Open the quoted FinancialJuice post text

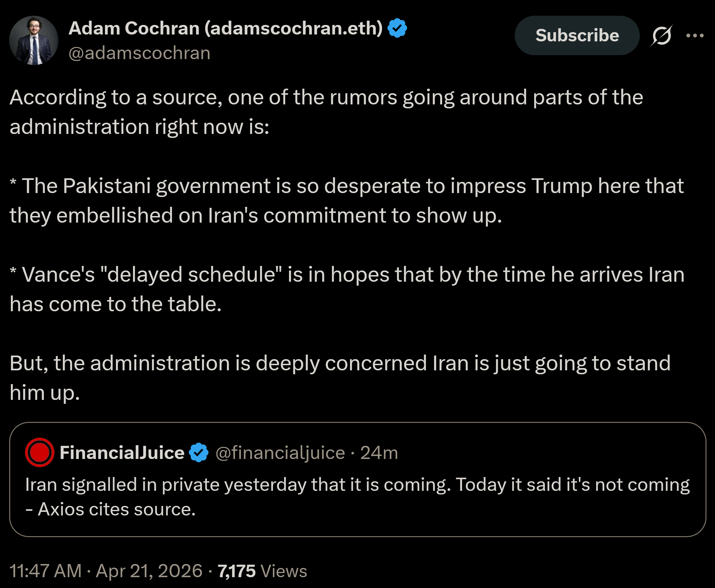point(357,496)
